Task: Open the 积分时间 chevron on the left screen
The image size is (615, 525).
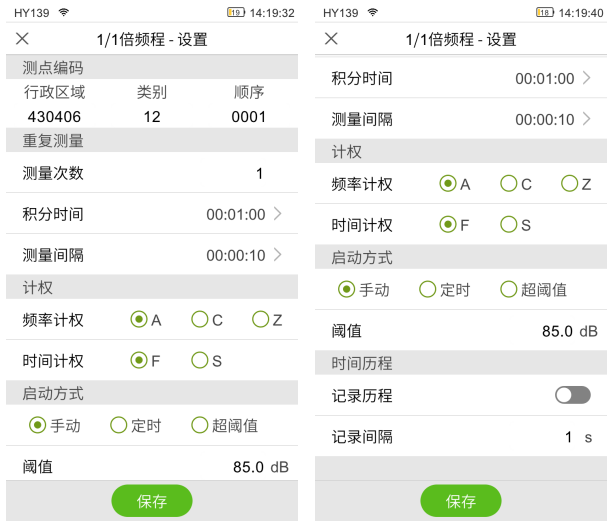Action: 277,214
